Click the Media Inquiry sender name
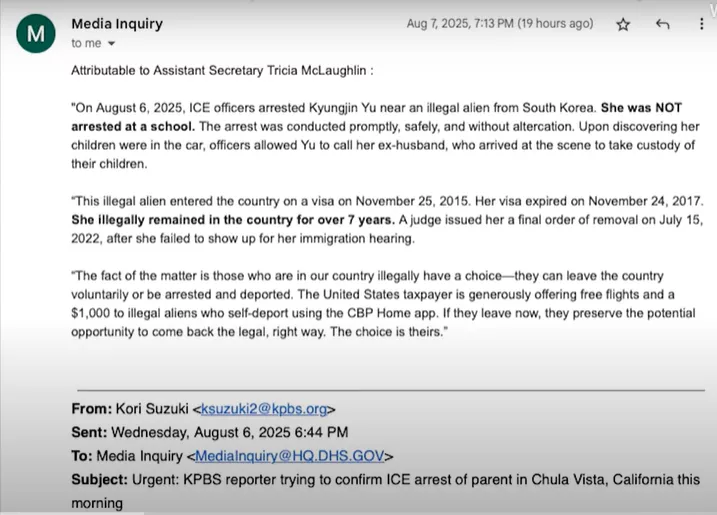 117,23
